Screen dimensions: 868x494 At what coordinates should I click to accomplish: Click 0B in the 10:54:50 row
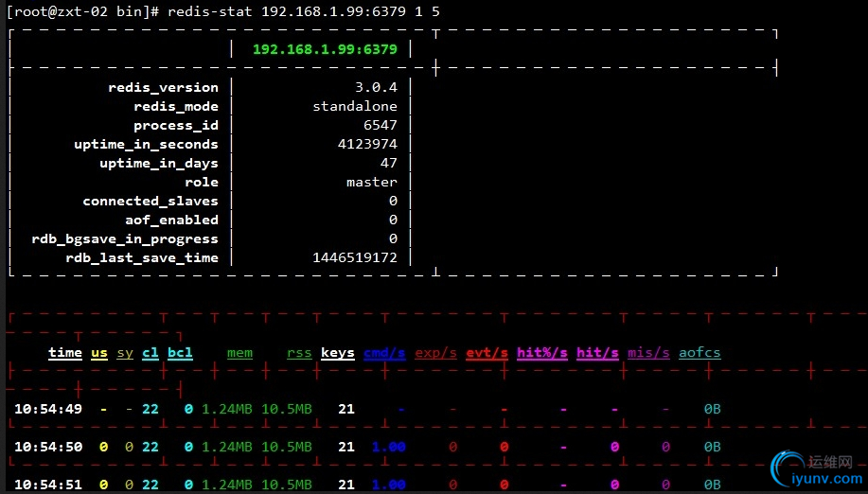click(x=713, y=447)
